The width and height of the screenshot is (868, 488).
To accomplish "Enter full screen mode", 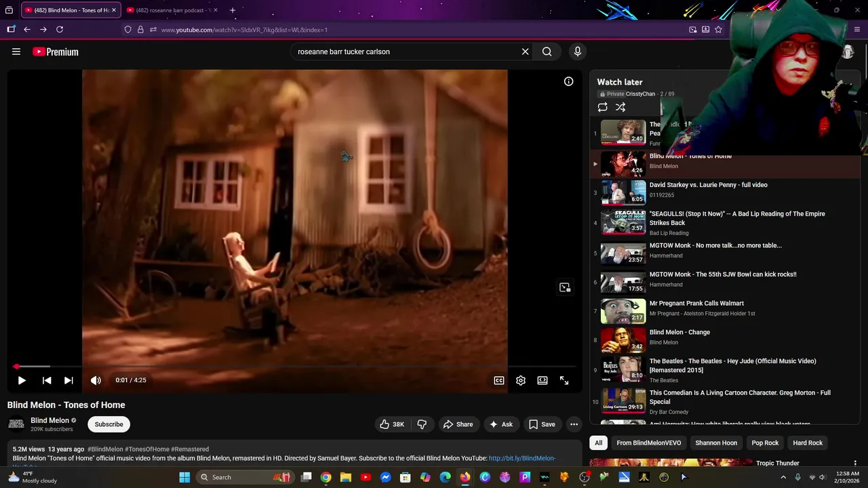I will [x=564, y=380].
